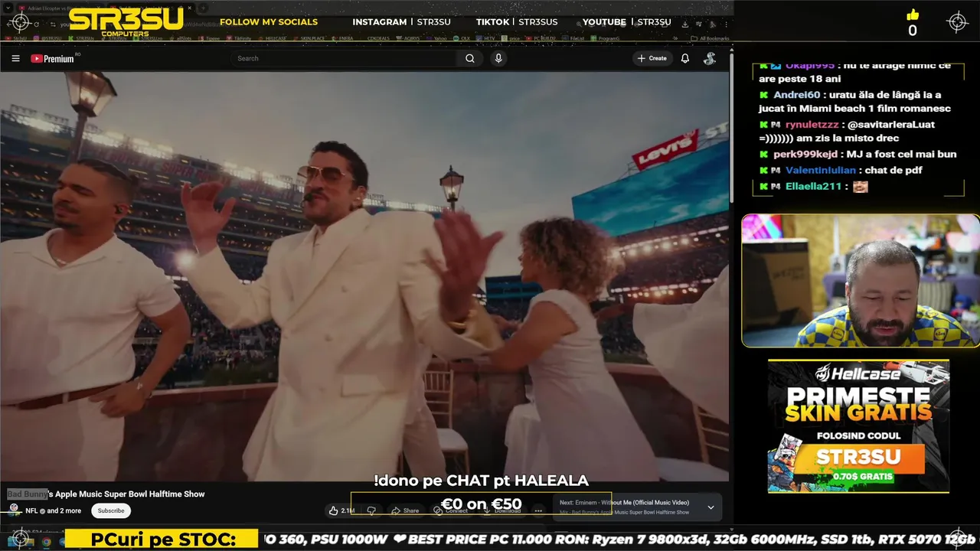Open YouTube notifications bell
This screenshot has height=551, width=980.
pyautogui.click(x=685, y=58)
